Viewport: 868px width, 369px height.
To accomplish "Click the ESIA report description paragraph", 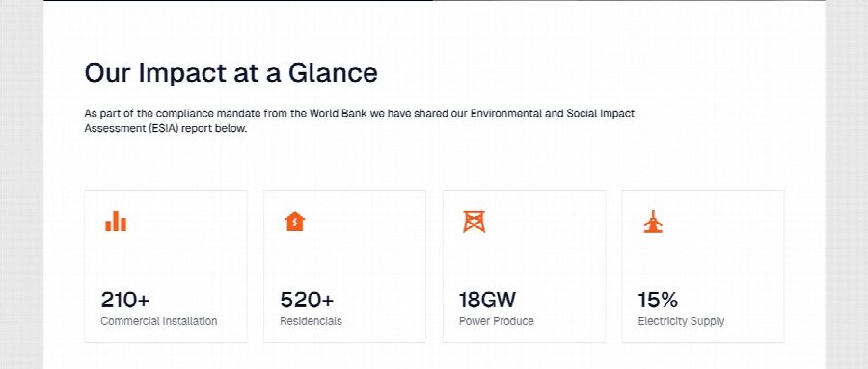I will (x=360, y=121).
